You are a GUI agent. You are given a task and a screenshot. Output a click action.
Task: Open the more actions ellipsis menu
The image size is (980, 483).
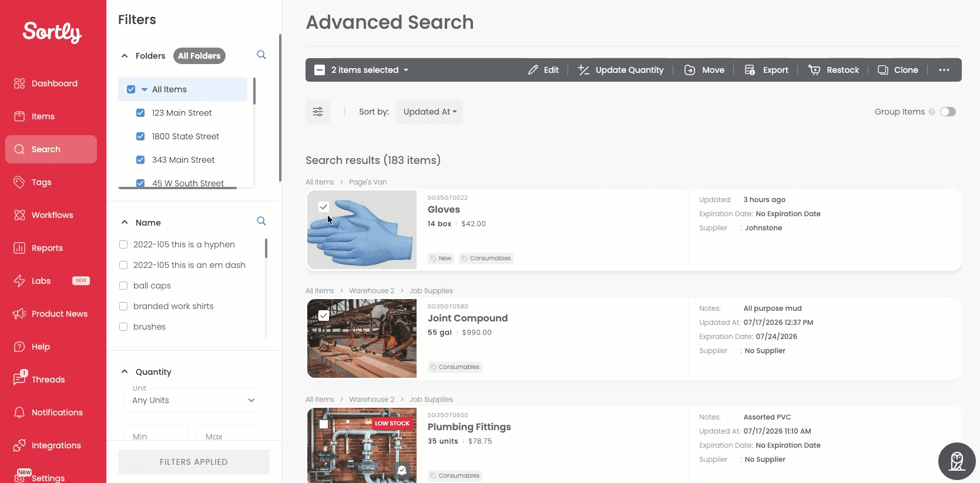pos(944,70)
